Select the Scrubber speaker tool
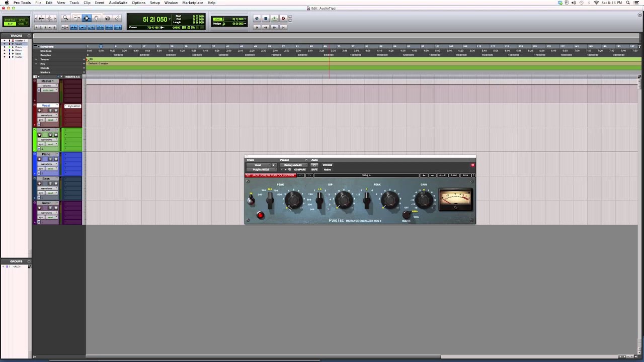 [107, 18]
